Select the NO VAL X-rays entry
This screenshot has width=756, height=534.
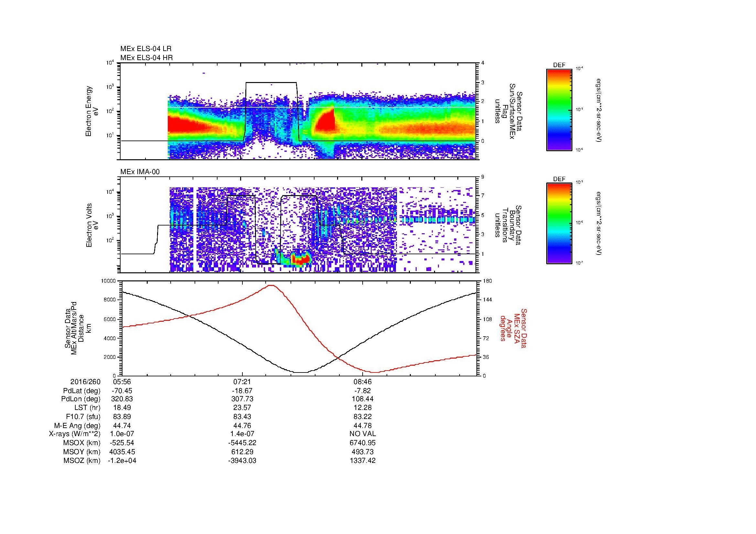click(363, 434)
